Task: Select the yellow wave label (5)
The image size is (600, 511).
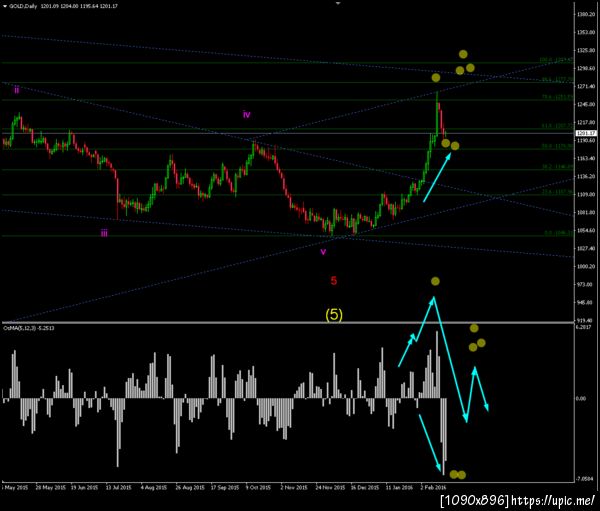Action: click(x=334, y=315)
